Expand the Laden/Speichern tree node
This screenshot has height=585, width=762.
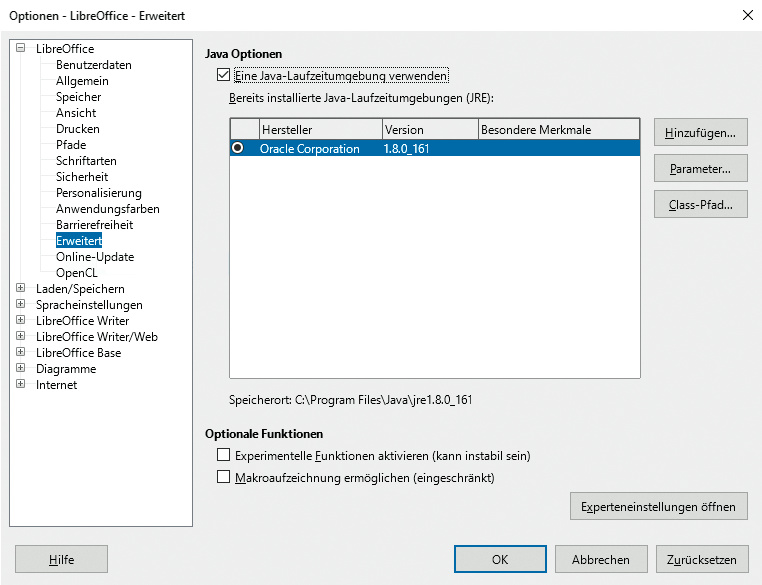tap(20, 288)
